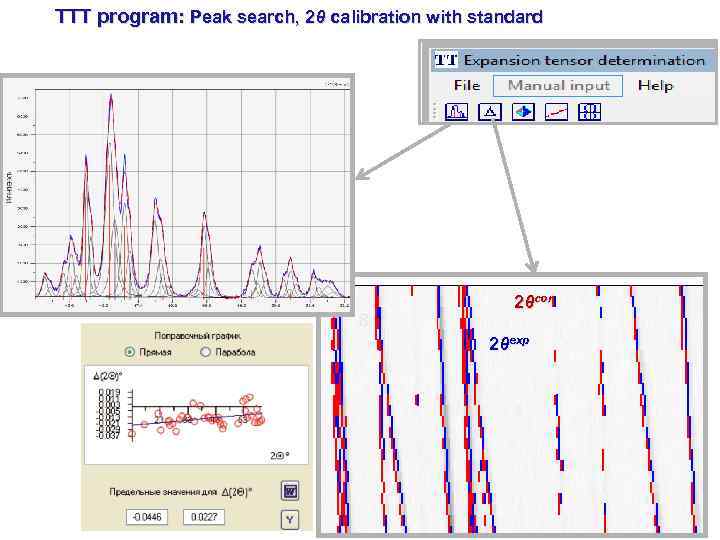
Task: Click the Δ(2Θ)° correction plot area
Action: 197,415
